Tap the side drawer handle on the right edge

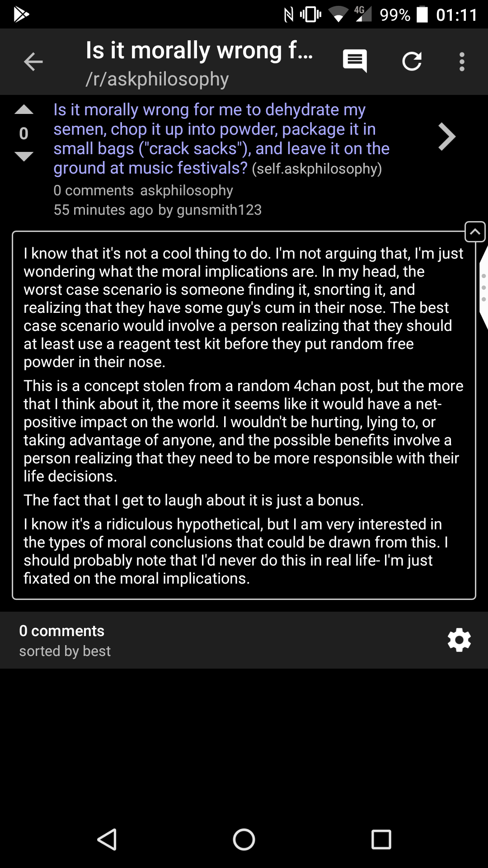[x=483, y=287]
